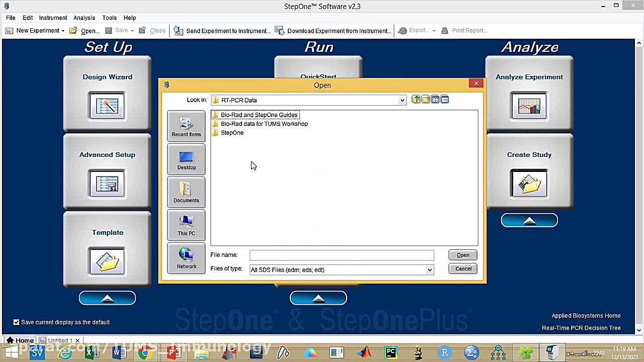Close the Open dialog
The width and height of the screenshot is (644, 362).
[476, 83]
